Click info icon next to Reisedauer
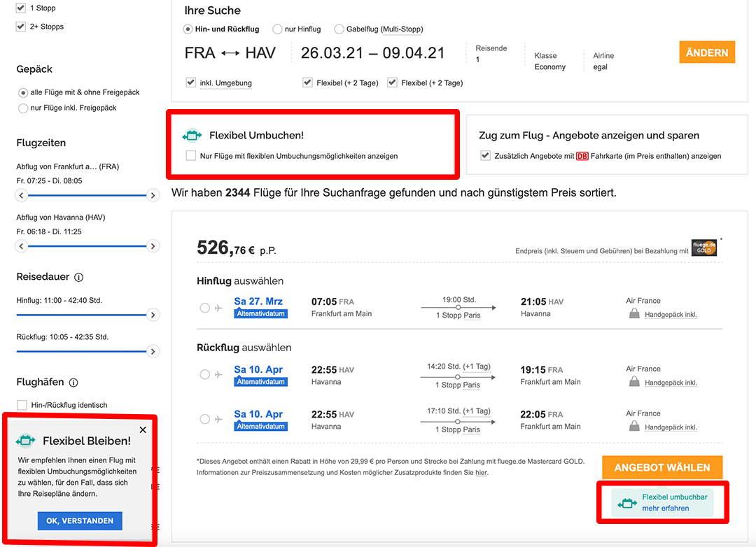This screenshot has width=756, height=547. pyautogui.click(x=78, y=277)
